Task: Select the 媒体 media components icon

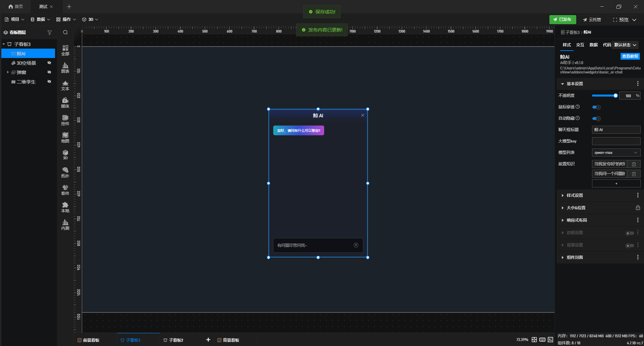Action: [65, 103]
